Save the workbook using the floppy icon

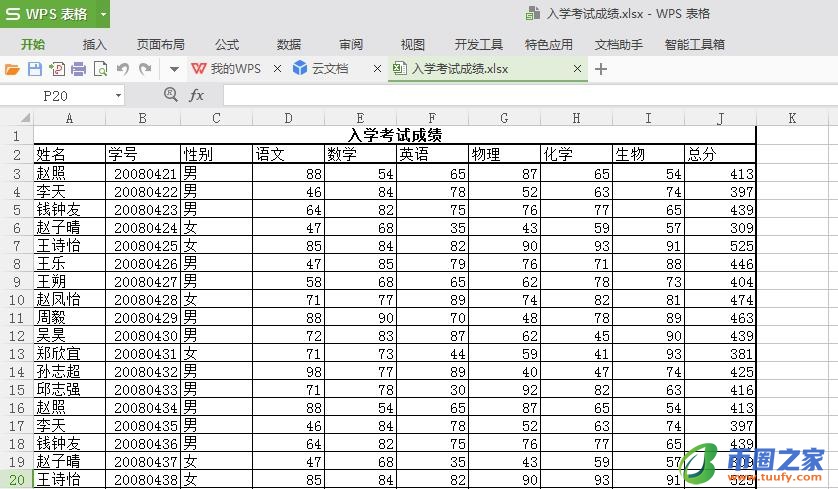(35, 69)
